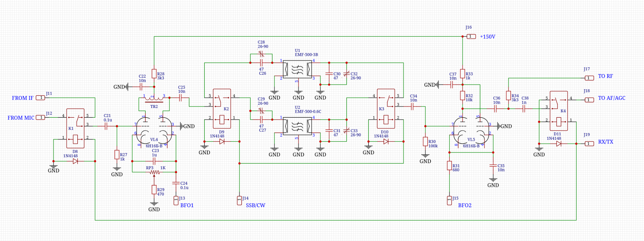Select diode D8 symbol

point(75,161)
